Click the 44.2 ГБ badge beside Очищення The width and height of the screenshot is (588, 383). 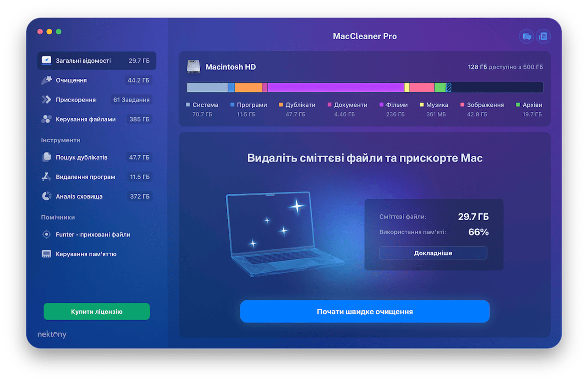tap(138, 80)
